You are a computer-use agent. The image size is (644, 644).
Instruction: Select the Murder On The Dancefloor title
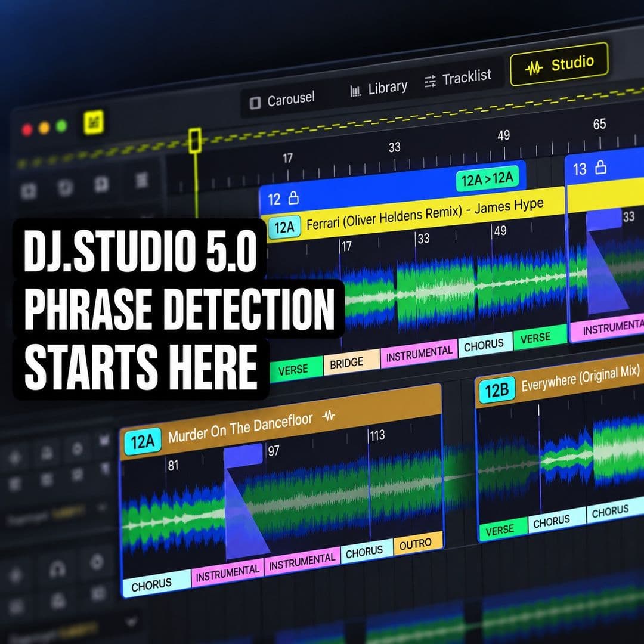[x=240, y=429]
